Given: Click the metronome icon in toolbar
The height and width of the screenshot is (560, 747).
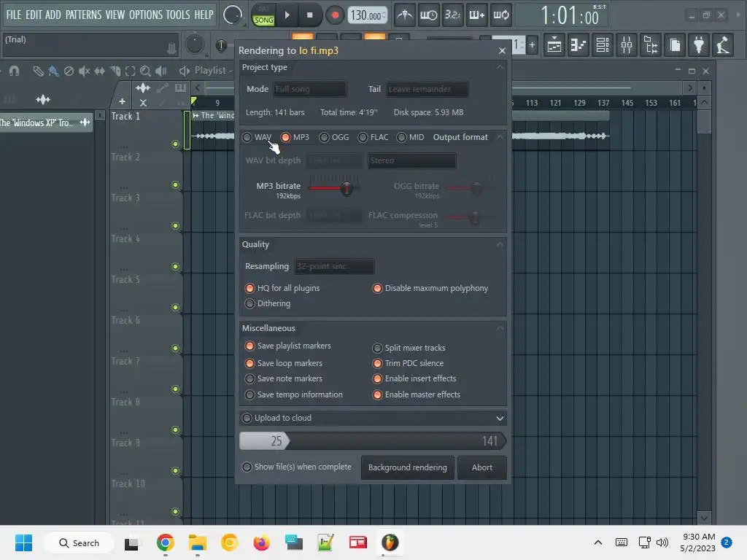Looking at the screenshot, I should 405,15.
